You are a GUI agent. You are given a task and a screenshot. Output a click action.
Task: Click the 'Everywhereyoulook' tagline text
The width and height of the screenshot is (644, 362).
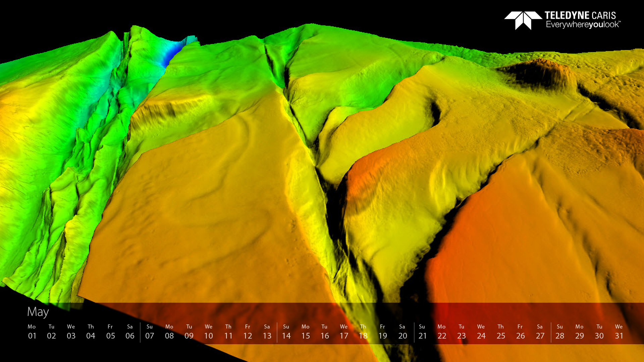click(x=583, y=25)
